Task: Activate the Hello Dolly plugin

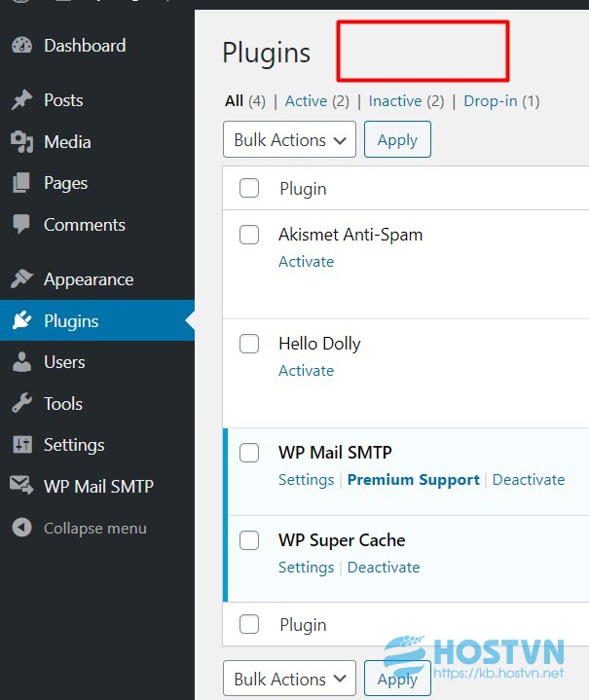Action: point(307,371)
